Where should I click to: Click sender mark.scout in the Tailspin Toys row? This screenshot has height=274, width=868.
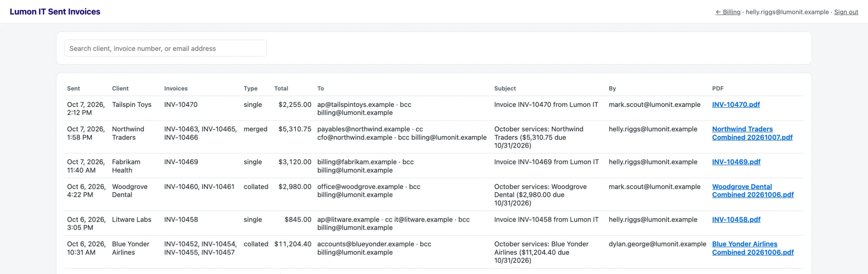point(654,105)
